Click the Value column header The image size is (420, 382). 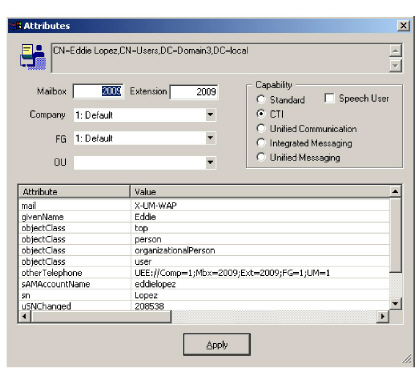click(260, 192)
